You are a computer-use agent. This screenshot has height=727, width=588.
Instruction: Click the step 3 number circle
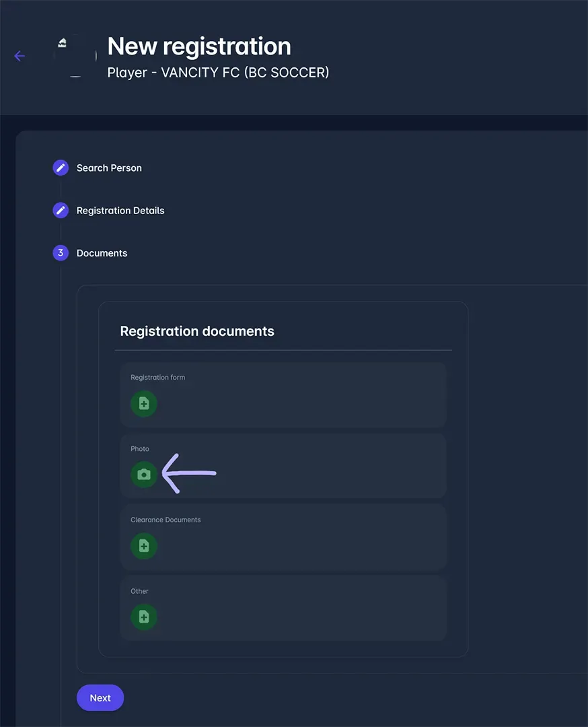61,253
